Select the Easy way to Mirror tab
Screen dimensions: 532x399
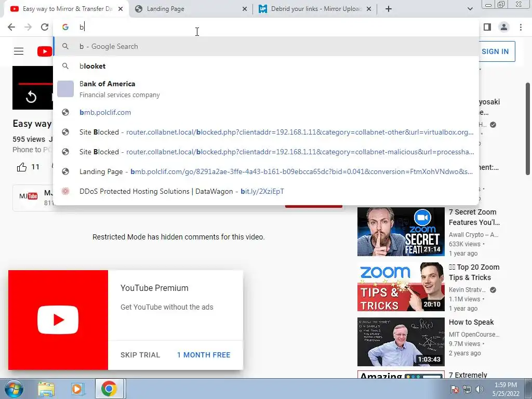[66, 9]
